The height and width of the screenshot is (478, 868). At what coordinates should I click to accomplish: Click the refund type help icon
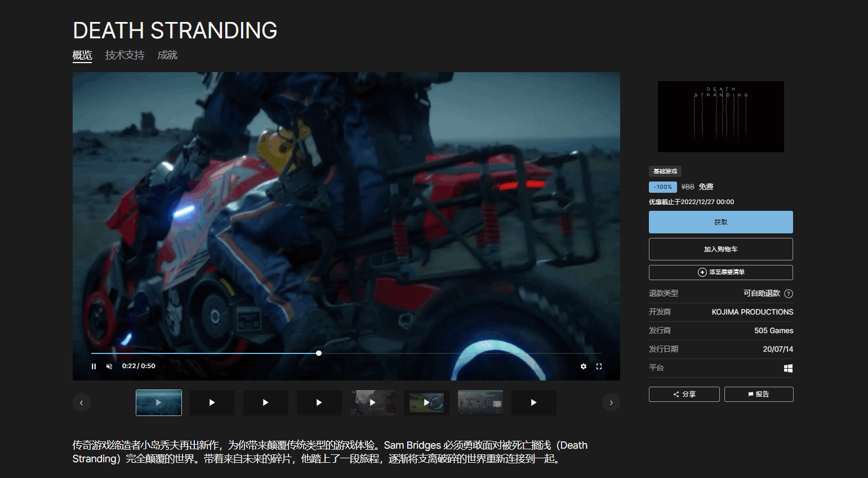[x=789, y=294]
